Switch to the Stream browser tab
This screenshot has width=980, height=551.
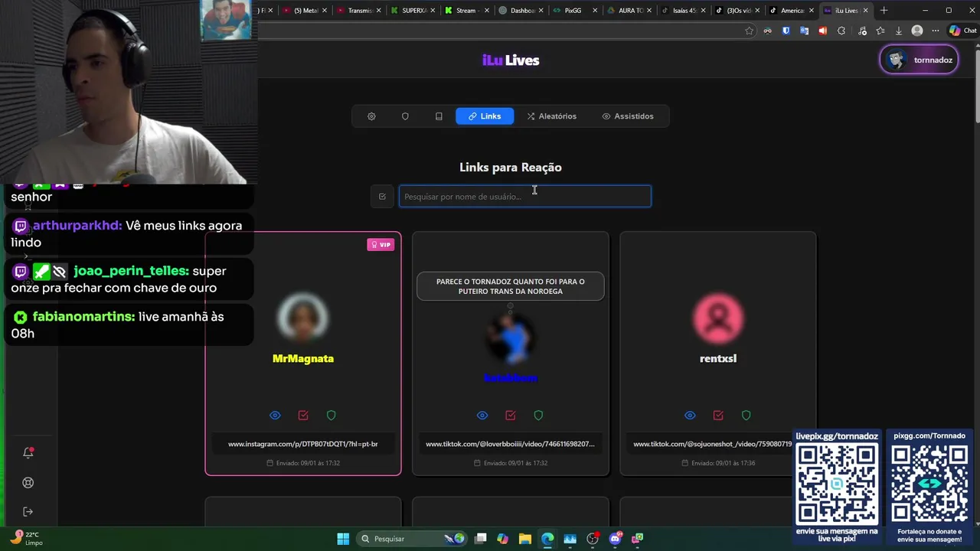[x=466, y=11]
